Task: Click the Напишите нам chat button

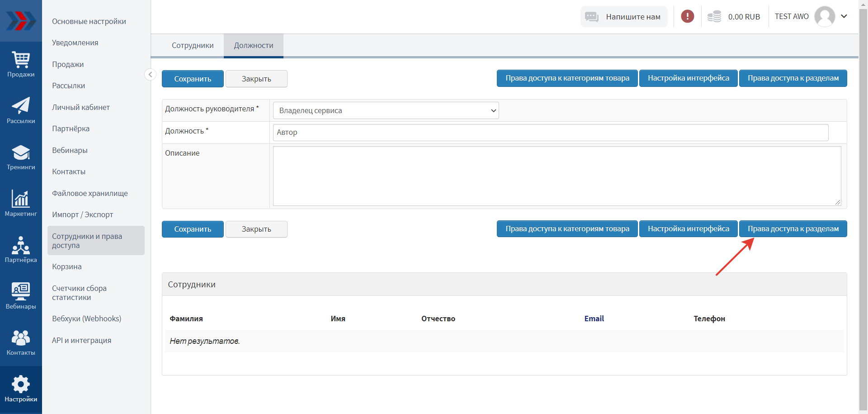Action: (623, 17)
